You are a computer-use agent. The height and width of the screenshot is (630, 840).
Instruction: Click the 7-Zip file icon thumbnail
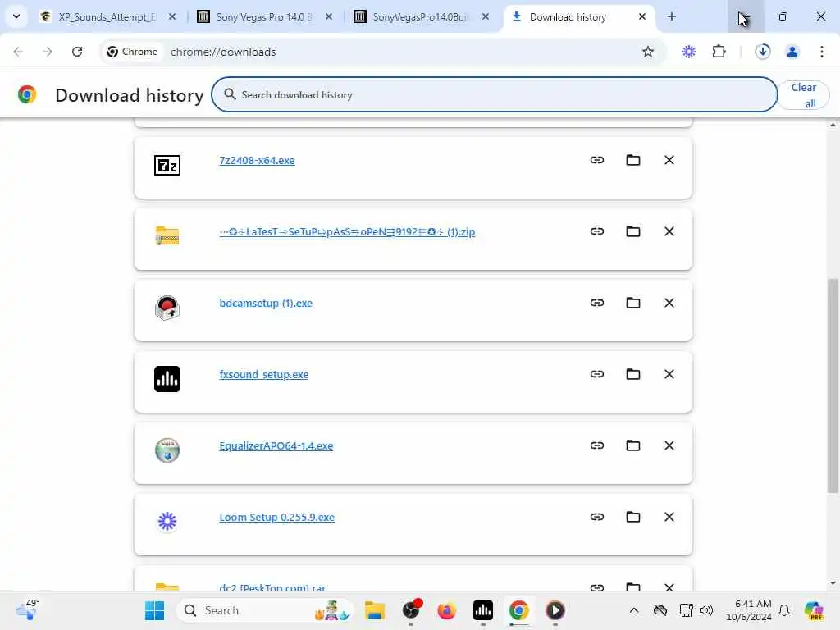(x=167, y=165)
